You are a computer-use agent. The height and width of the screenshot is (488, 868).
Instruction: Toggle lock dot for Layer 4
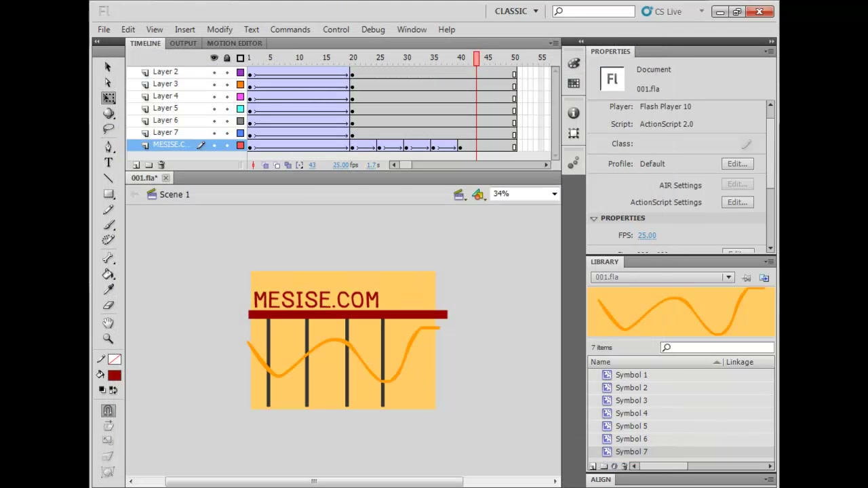point(227,97)
